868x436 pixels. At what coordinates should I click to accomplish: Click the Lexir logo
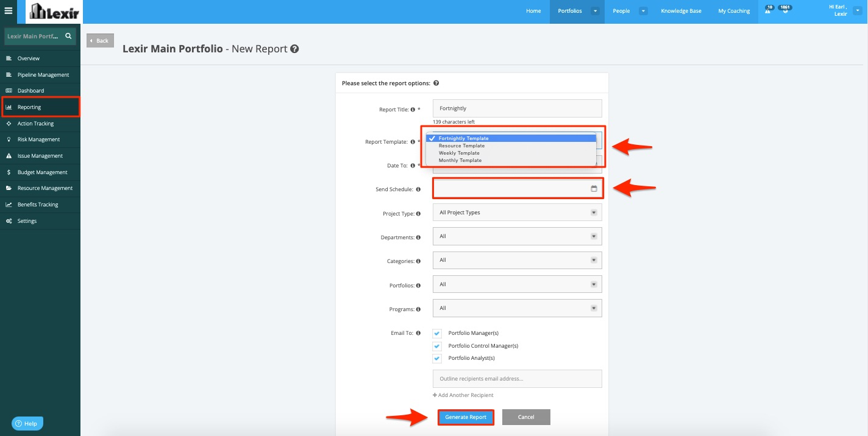click(54, 11)
